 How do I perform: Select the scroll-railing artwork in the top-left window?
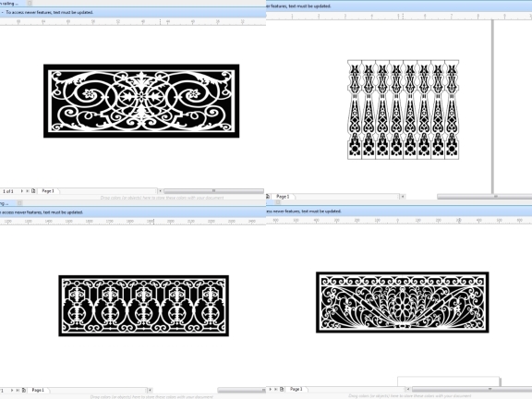coord(141,101)
